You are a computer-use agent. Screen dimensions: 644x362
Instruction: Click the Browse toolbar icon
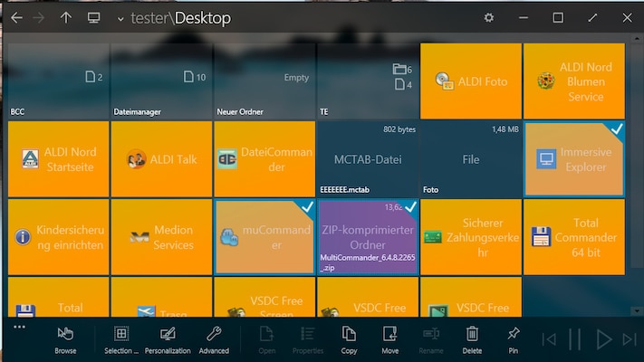coord(65,338)
